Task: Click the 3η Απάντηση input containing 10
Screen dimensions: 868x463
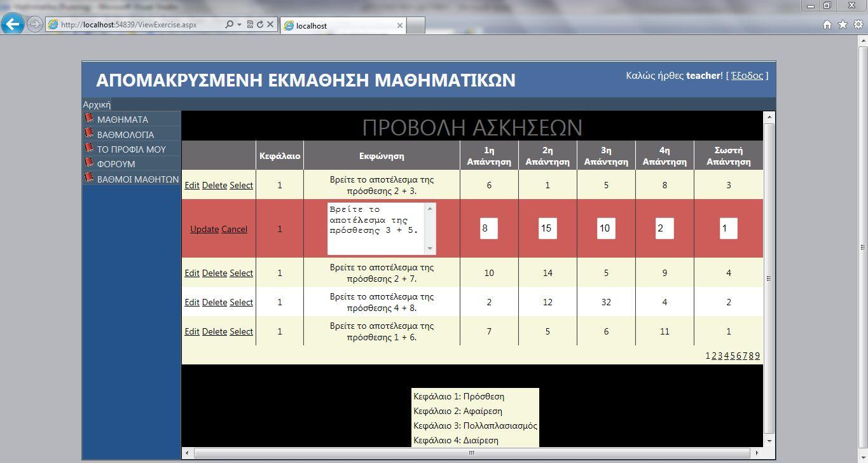Action: (x=606, y=228)
